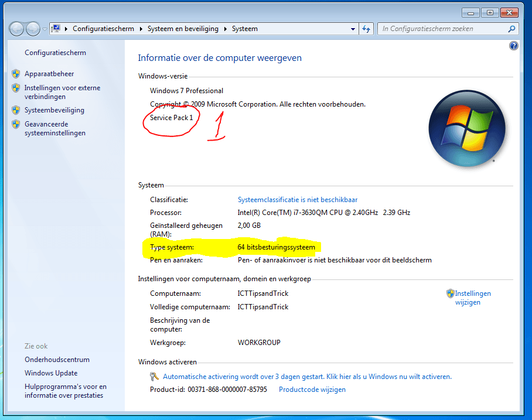The width and height of the screenshot is (532, 420).
Task: Open Onderhoudscentrum link
Action: pos(57,360)
